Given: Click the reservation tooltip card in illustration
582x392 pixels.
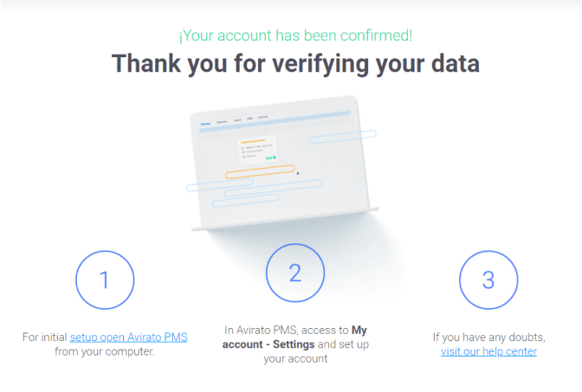Looking at the screenshot, I should tap(258, 150).
